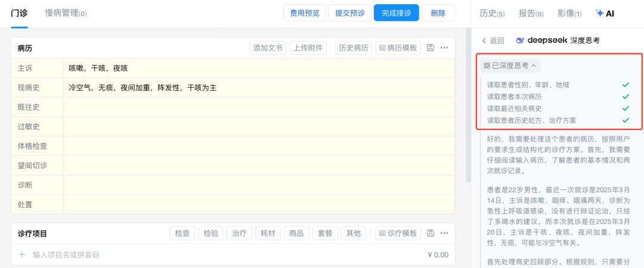The height and width of the screenshot is (268, 644).
Task: Click the 上传附件 button
Action: [x=308, y=48]
